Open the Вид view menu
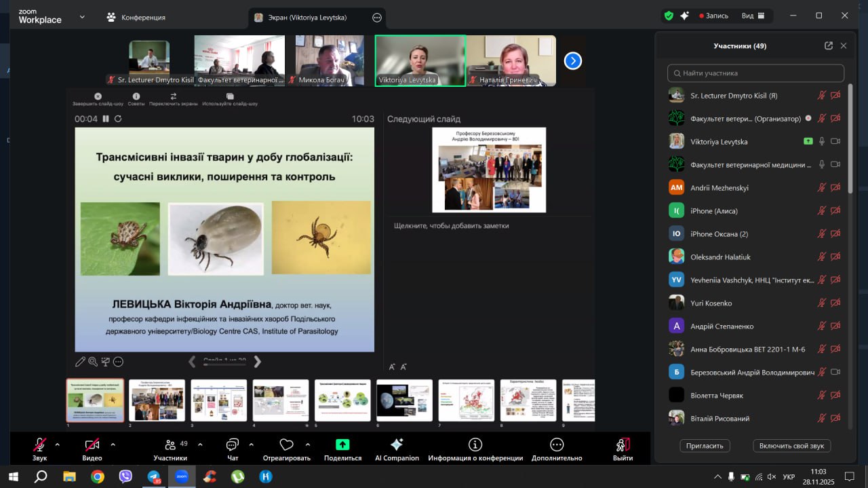 (753, 16)
